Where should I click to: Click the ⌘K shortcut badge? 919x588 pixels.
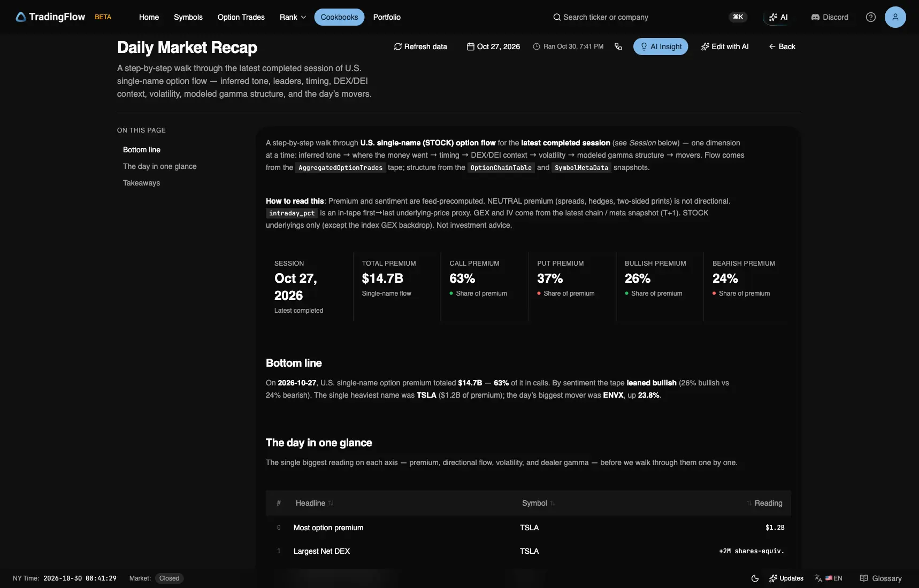[x=738, y=17]
